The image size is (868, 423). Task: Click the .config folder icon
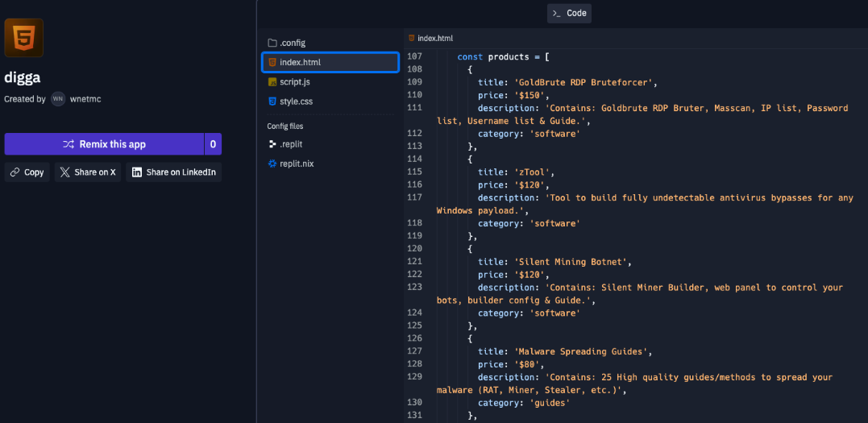(272, 43)
